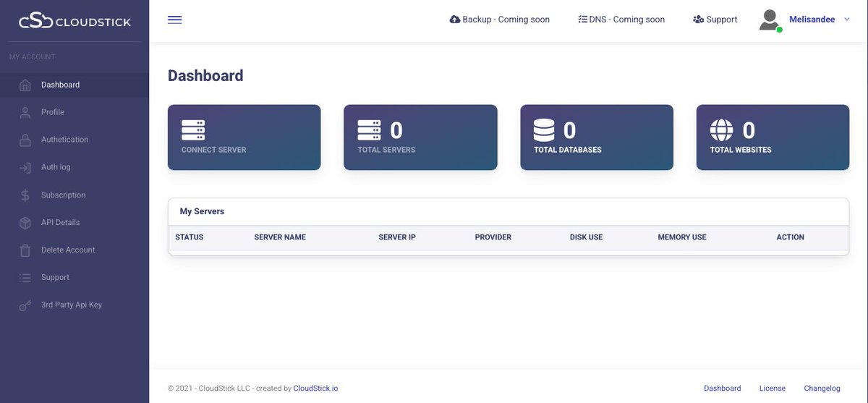Click the TOTAL SERVERS card label
This screenshot has height=403, width=868.
click(386, 150)
